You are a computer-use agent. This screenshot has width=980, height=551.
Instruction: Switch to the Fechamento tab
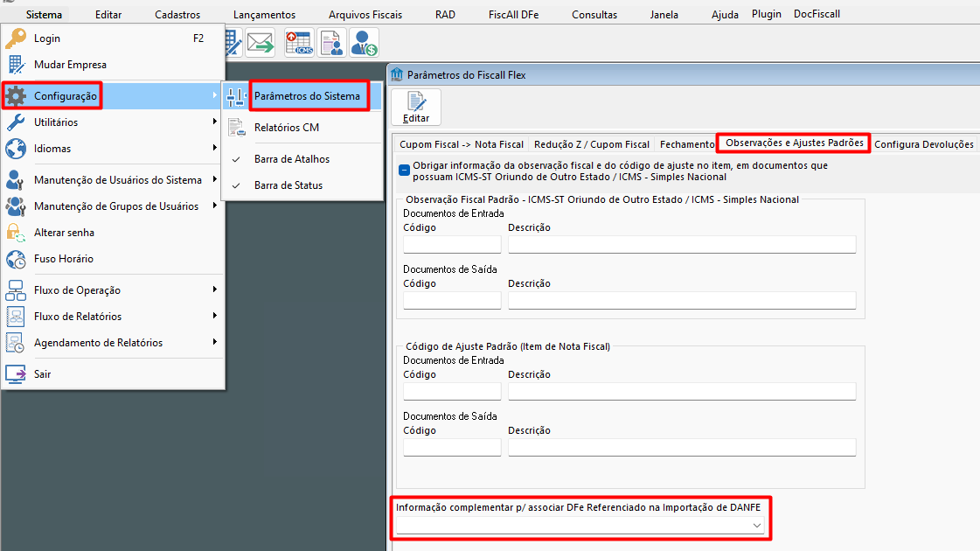(687, 144)
